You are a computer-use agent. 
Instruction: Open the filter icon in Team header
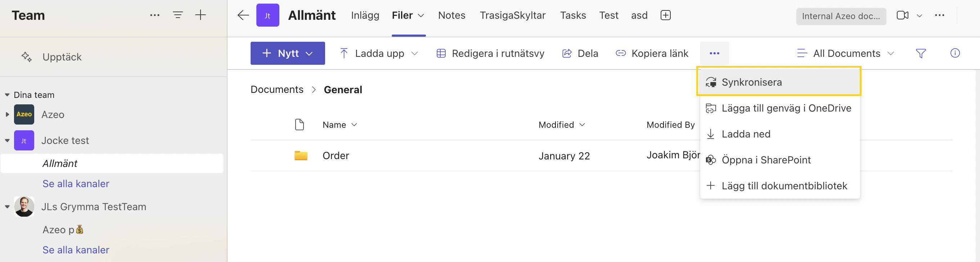(x=177, y=15)
